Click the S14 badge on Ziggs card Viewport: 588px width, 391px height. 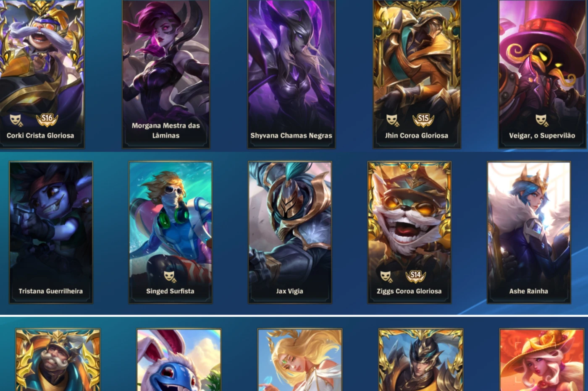[x=415, y=276]
